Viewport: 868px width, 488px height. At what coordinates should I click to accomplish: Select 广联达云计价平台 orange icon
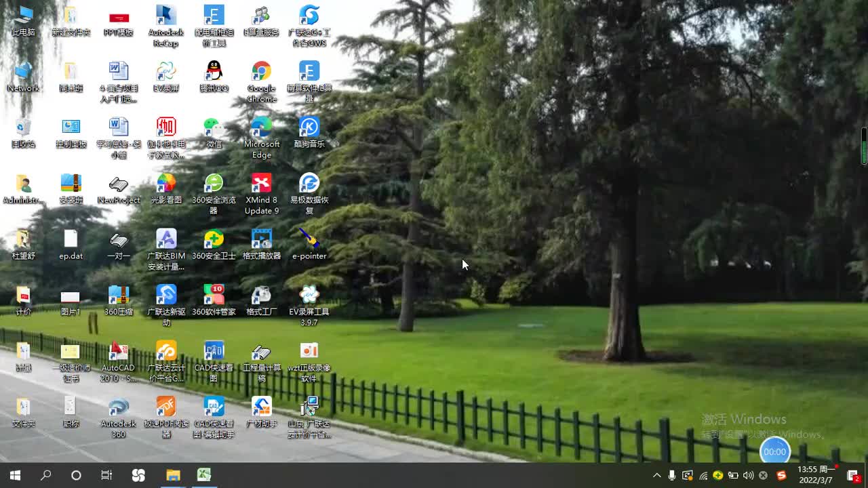166,362
